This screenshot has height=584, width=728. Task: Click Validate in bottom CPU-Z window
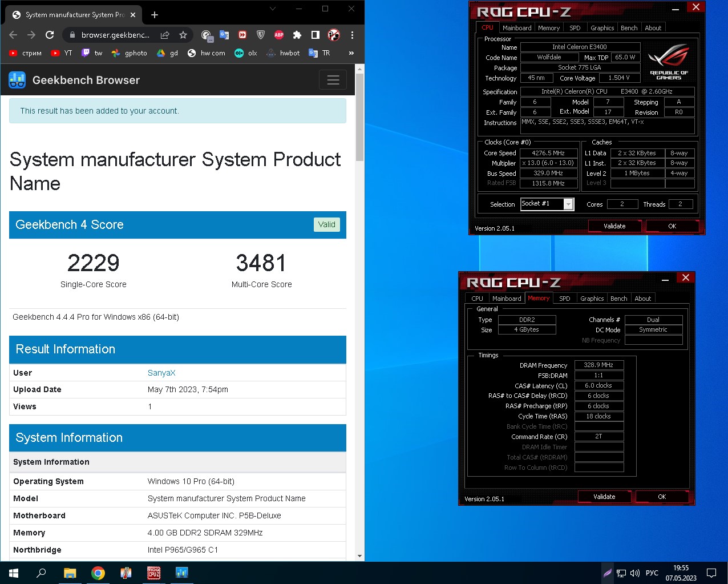pyautogui.click(x=604, y=497)
